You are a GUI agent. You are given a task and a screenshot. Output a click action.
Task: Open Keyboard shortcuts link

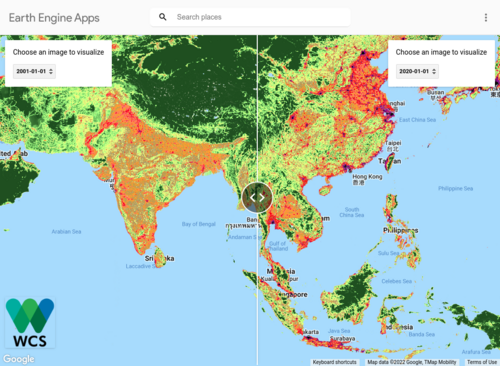point(334,362)
